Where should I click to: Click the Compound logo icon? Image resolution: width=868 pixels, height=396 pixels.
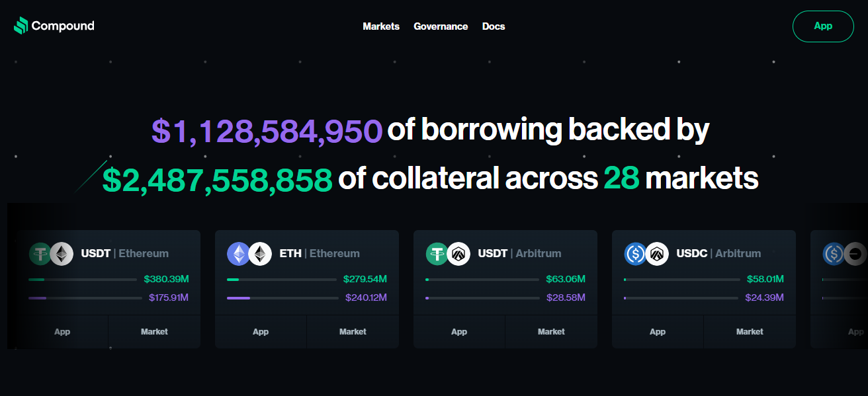point(21,26)
